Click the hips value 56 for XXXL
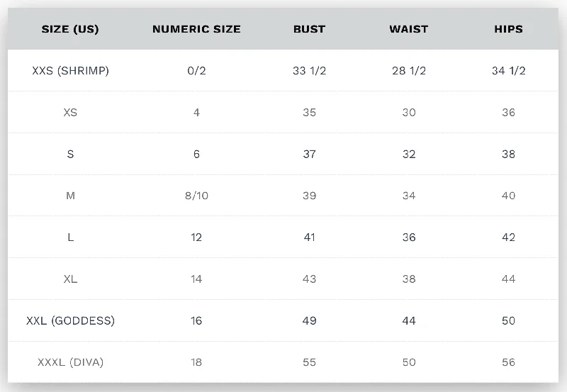Viewport: 567px width, 392px height. [x=508, y=362]
